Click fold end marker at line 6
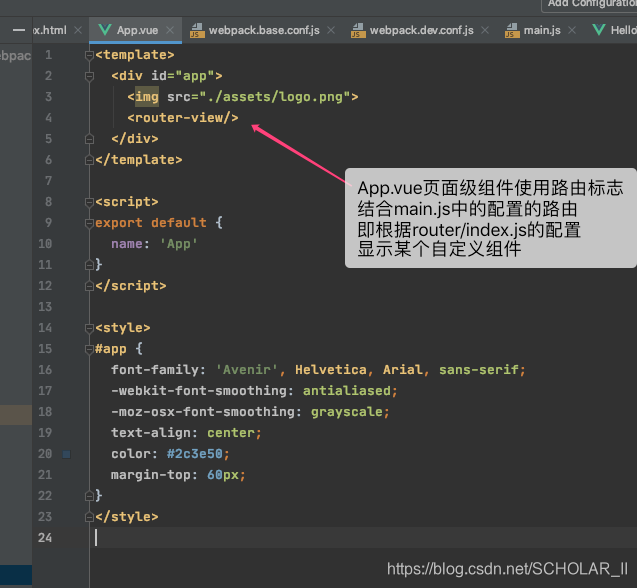The width and height of the screenshot is (637, 588). point(89,160)
